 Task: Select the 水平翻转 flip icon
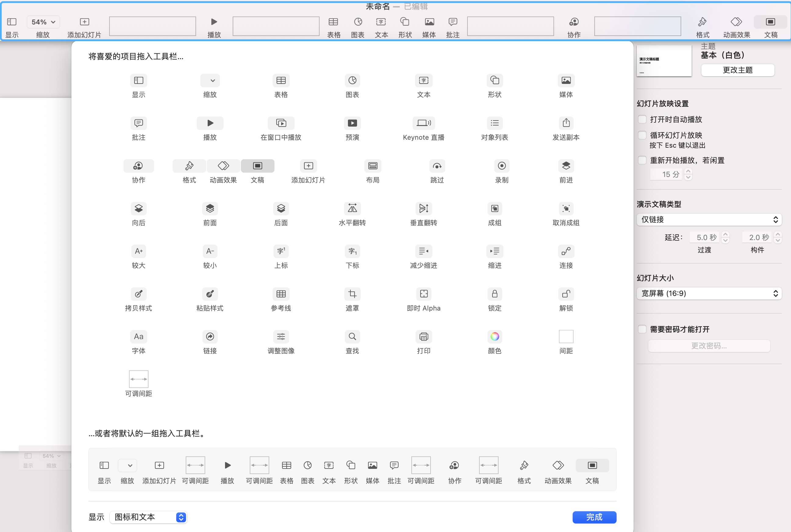coord(352,208)
